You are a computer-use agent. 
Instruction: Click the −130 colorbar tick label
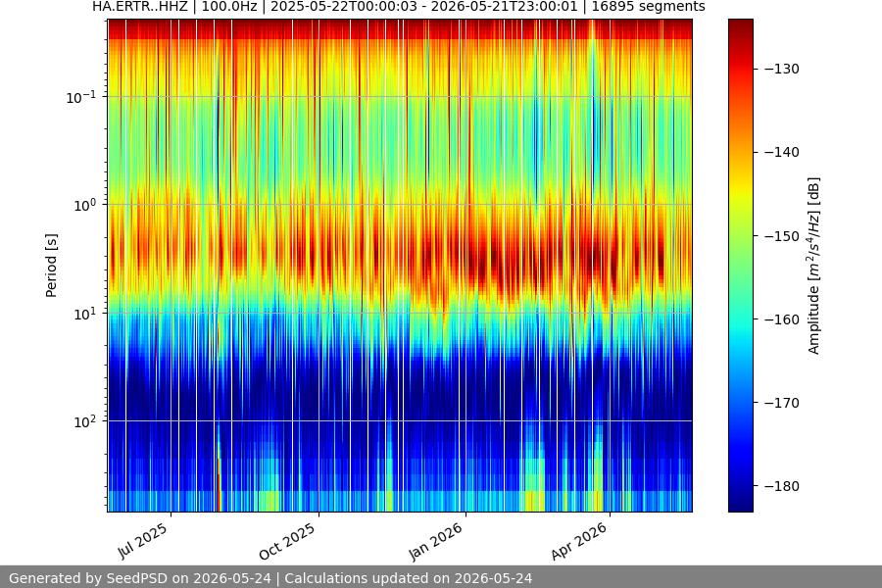point(782,69)
